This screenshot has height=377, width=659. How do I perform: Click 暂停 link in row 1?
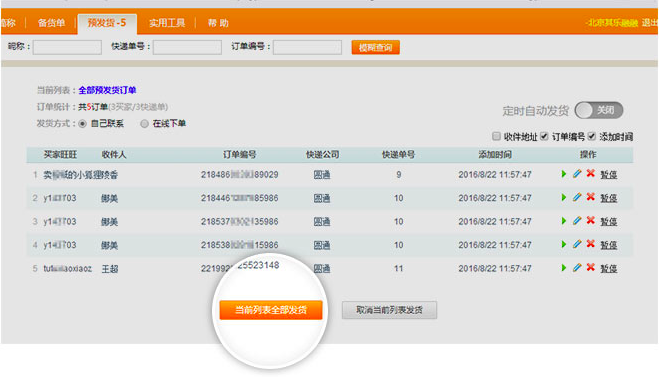(609, 174)
